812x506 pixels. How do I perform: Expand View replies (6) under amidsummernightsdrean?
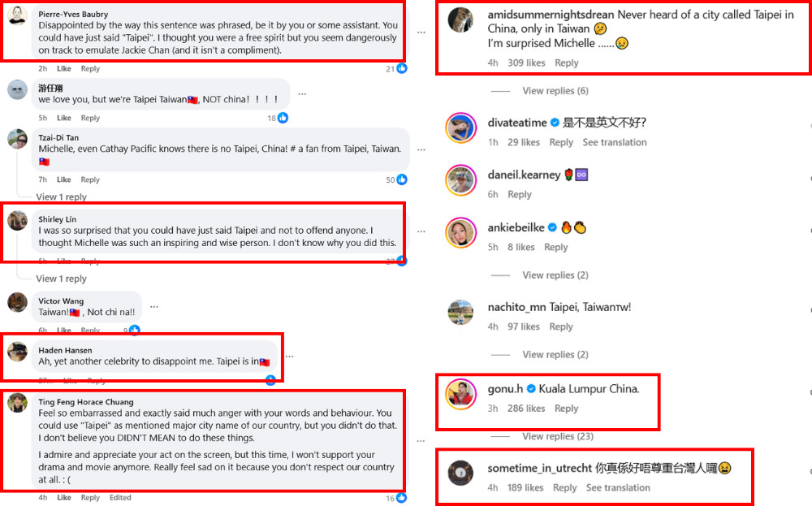pyautogui.click(x=555, y=91)
